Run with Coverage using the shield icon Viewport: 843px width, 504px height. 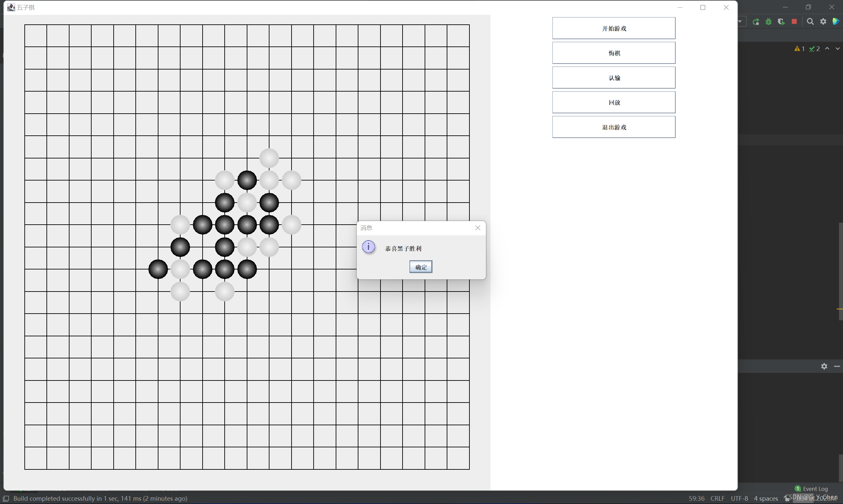781,22
